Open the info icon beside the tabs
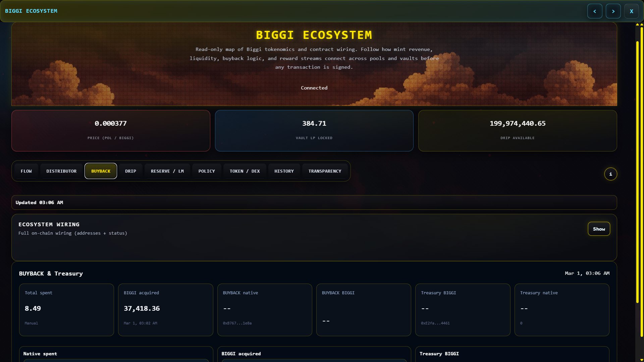 pyautogui.click(x=611, y=174)
